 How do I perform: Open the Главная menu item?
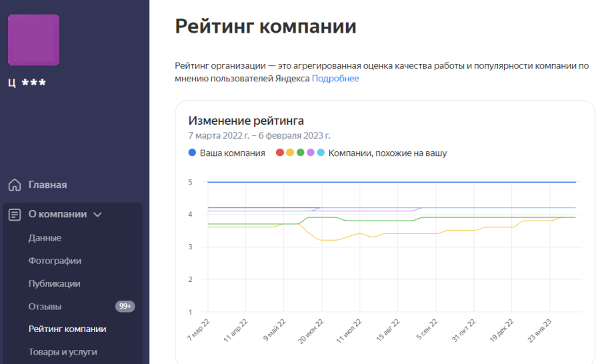click(x=47, y=185)
